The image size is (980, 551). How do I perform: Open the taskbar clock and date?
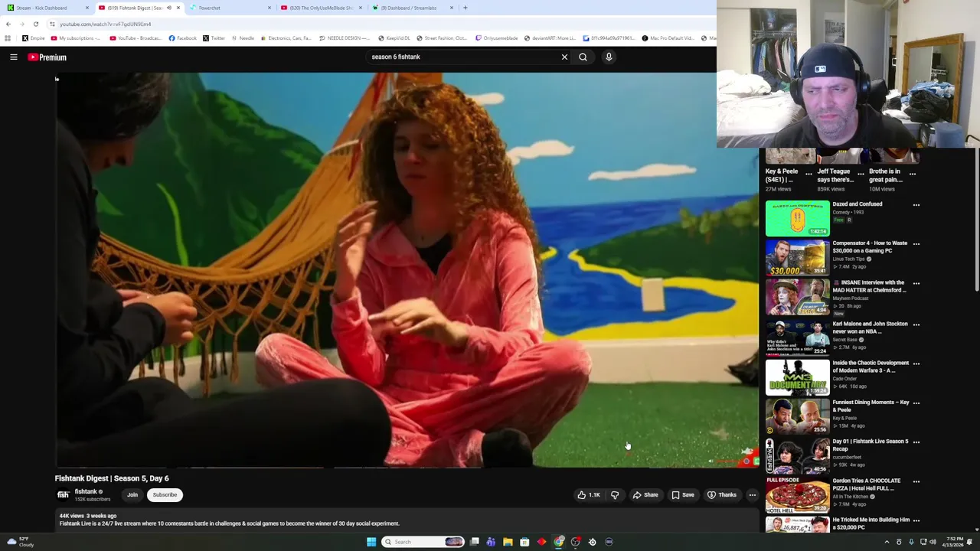(x=954, y=542)
